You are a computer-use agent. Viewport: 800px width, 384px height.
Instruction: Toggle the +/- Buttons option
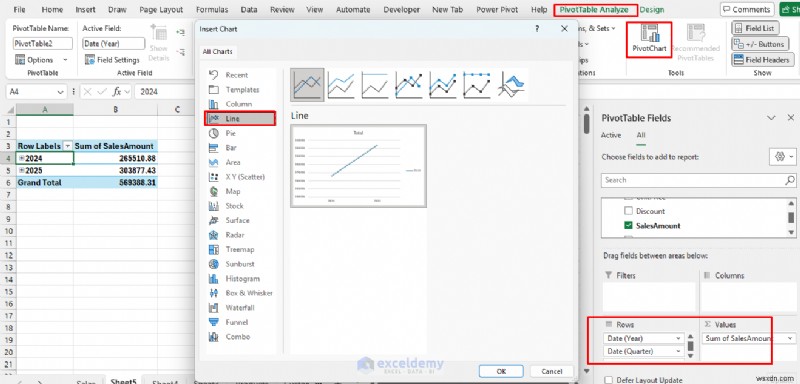[x=759, y=44]
